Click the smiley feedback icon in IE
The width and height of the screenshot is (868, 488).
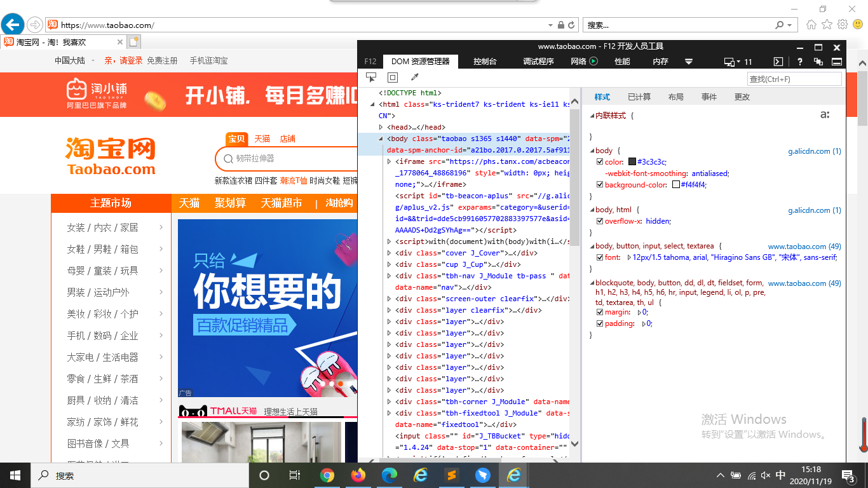click(858, 25)
